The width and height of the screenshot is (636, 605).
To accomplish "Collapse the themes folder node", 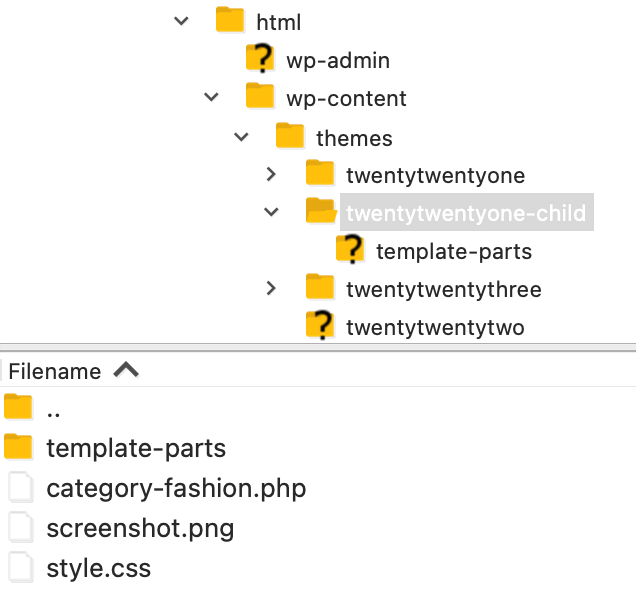I will 241,136.
